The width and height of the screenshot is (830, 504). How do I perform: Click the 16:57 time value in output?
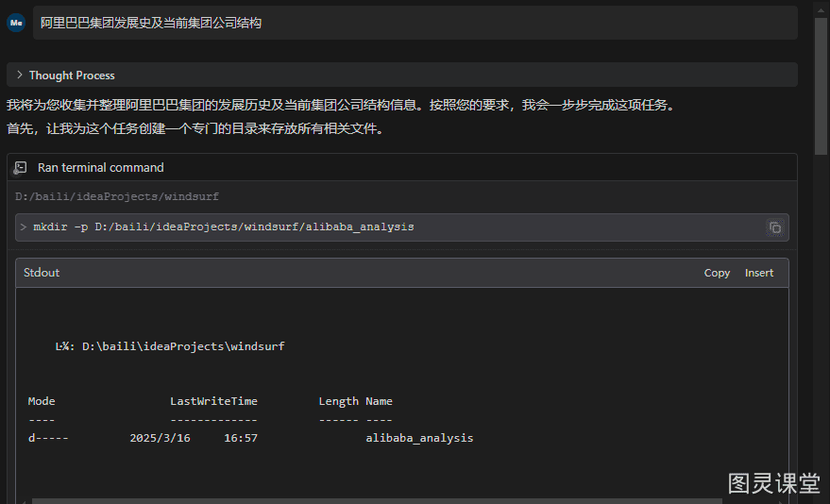(x=241, y=438)
